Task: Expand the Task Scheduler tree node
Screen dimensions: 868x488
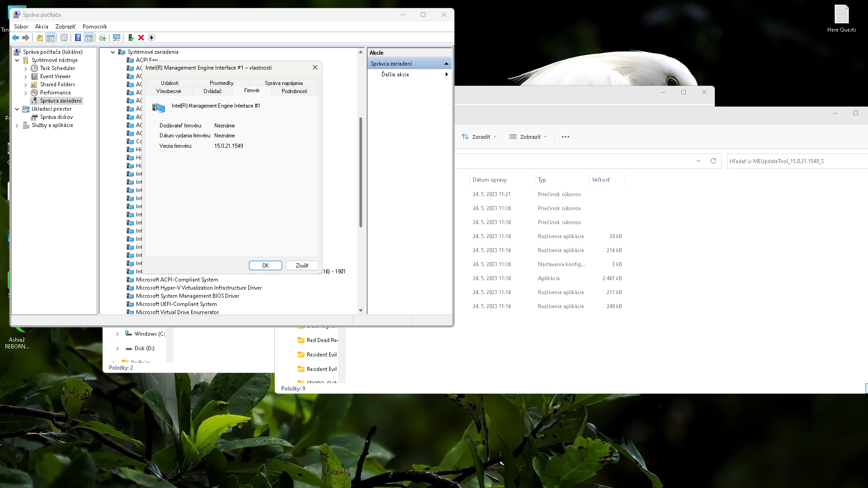Action: click(26, 68)
